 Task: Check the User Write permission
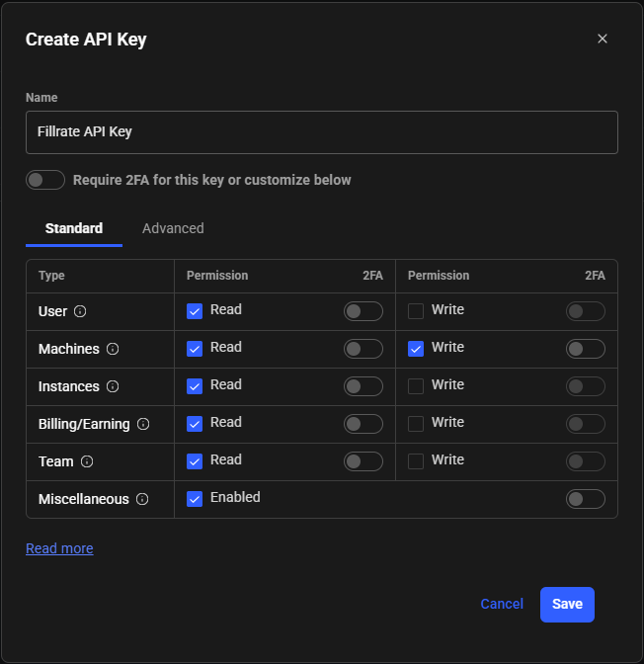[416, 311]
